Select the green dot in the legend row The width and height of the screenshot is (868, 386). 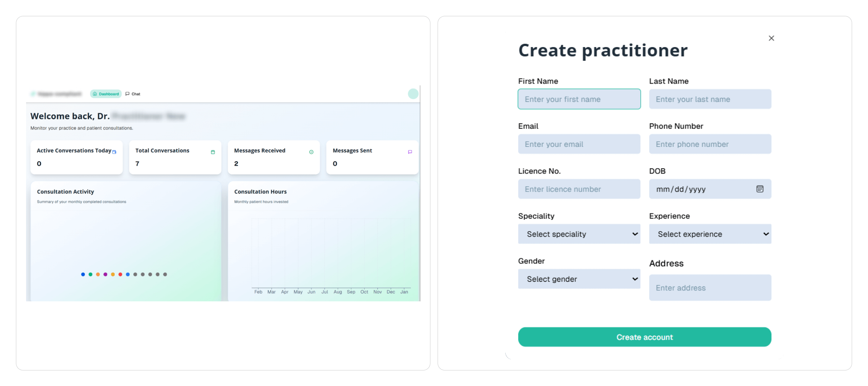coord(90,275)
